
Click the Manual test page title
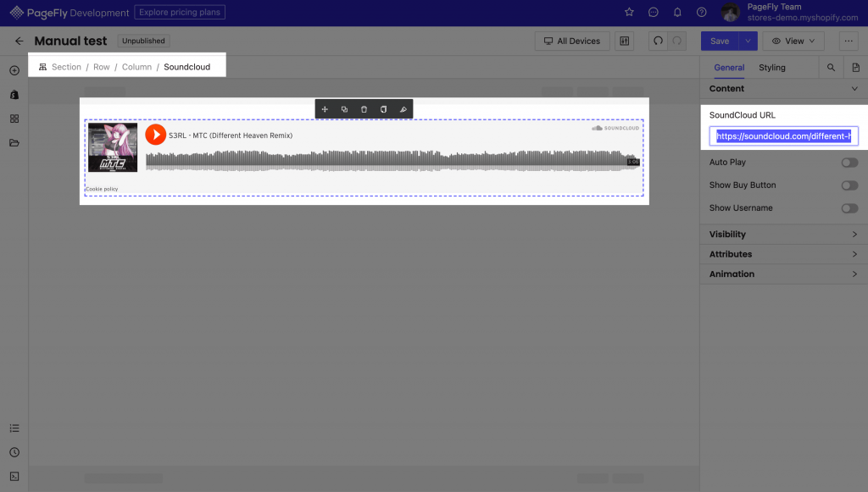(x=70, y=41)
